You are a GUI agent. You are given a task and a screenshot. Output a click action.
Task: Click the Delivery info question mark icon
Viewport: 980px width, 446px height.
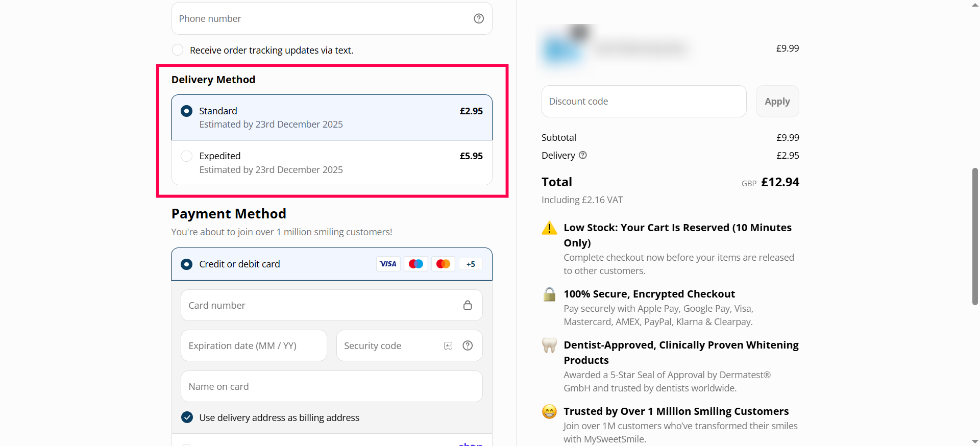582,155
